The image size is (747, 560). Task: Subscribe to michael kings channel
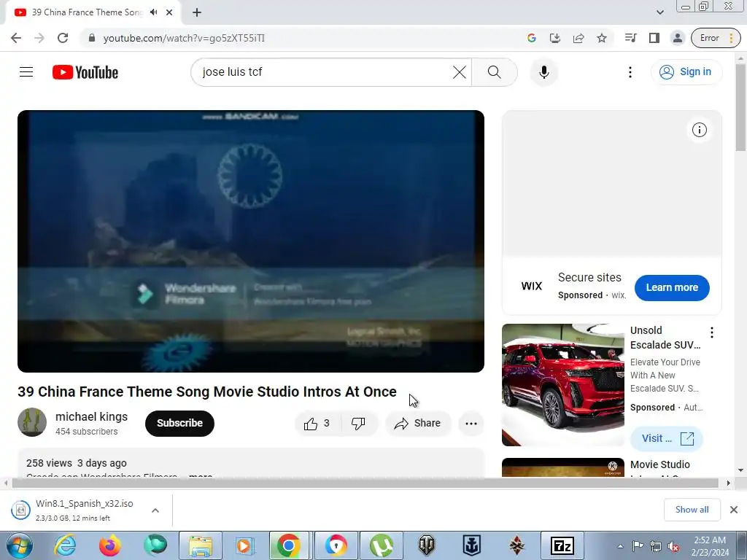[x=179, y=424]
